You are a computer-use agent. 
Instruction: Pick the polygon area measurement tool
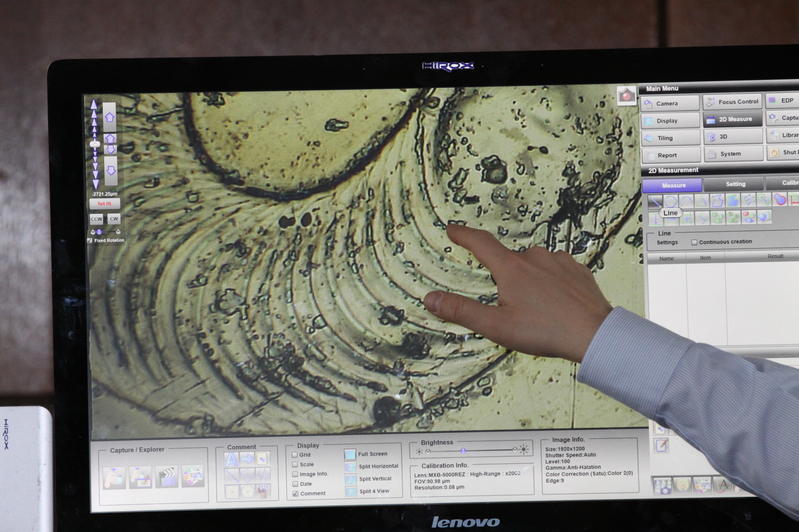click(717, 201)
